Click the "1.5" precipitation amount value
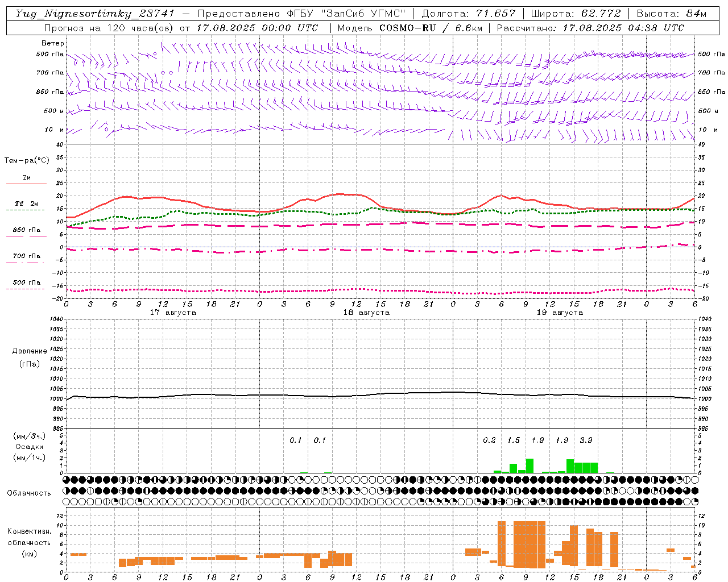Image resolution: width=728 pixels, height=582 pixels. (514, 440)
